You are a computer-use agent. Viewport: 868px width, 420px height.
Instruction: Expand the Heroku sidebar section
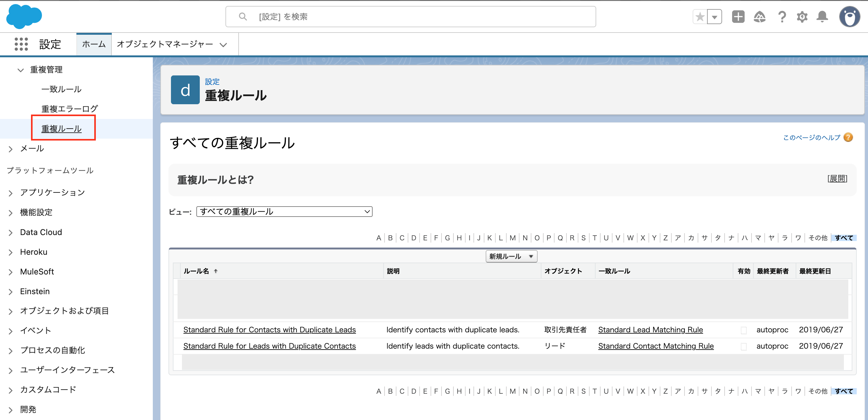(10, 252)
